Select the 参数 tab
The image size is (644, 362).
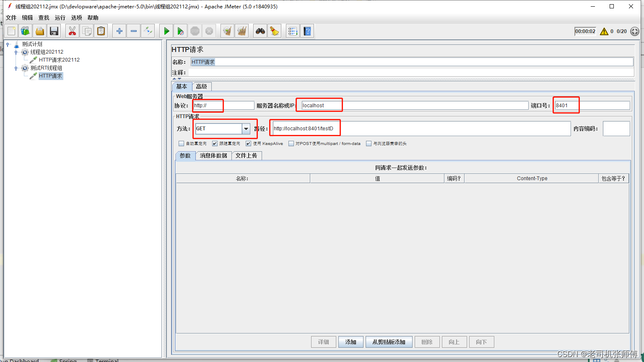point(185,155)
